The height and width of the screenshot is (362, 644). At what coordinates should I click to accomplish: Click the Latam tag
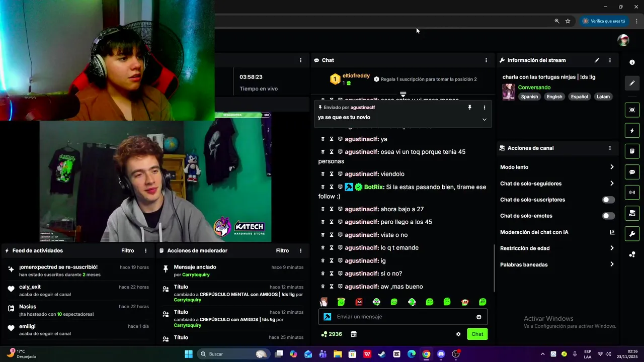603,97
